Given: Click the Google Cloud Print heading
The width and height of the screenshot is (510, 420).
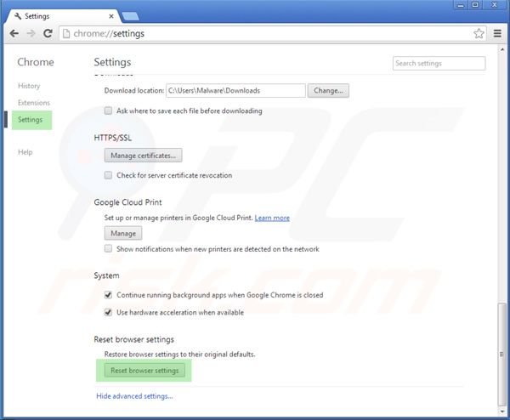Looking at the screenshot, I should (x=127, y=202).
